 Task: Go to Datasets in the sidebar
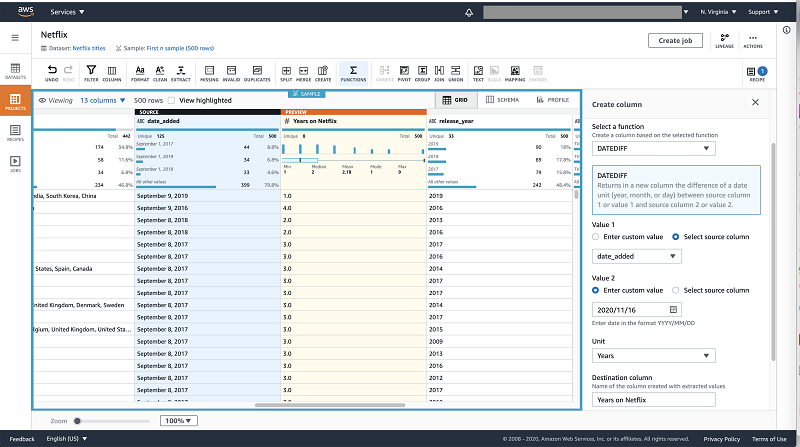point(15,71)
